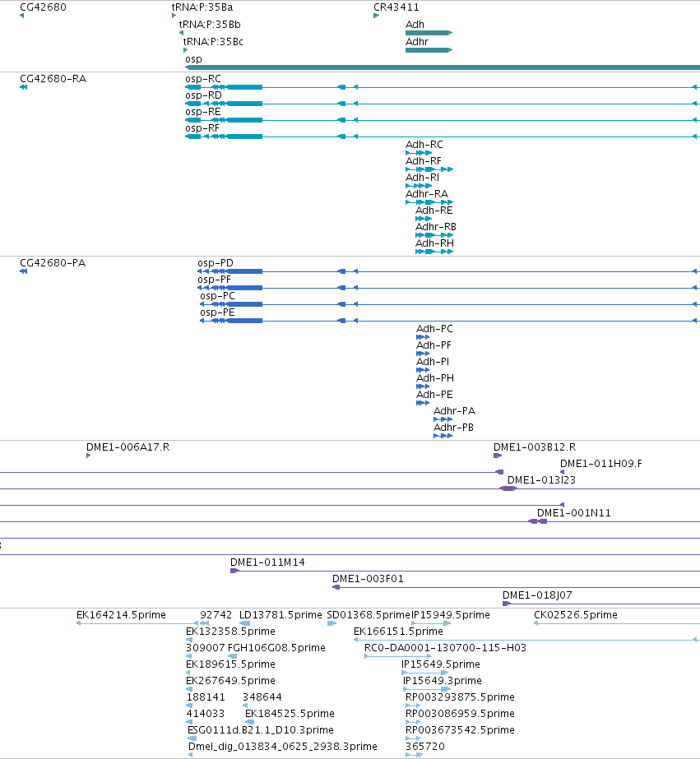Select the Adh-PF protein feature
Image resolution: width=700 pixels, height=759 pixels.
[423, 354]
